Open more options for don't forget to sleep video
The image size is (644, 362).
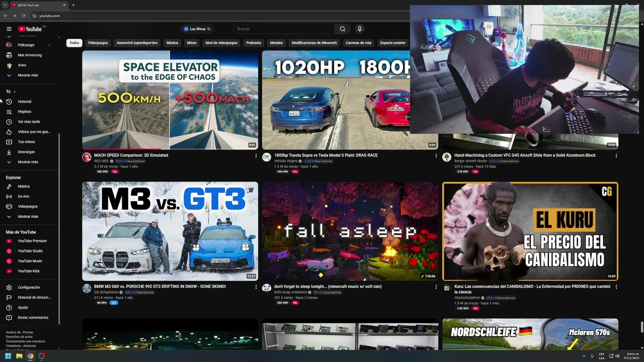[x=436, y=287]
